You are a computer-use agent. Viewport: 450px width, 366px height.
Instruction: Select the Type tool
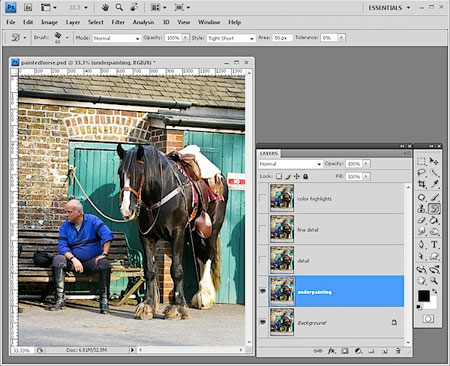pos(434,244)
